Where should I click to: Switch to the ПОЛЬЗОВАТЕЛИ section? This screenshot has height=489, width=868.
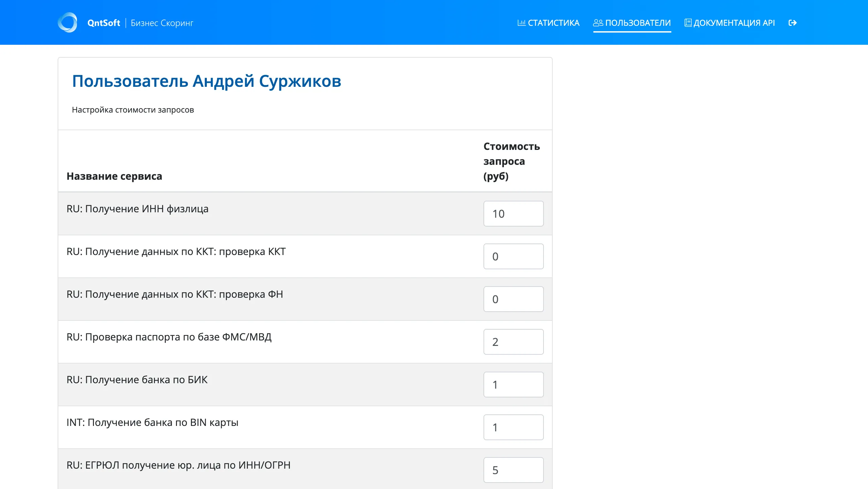pyautogui.click(x=637, y=23)
